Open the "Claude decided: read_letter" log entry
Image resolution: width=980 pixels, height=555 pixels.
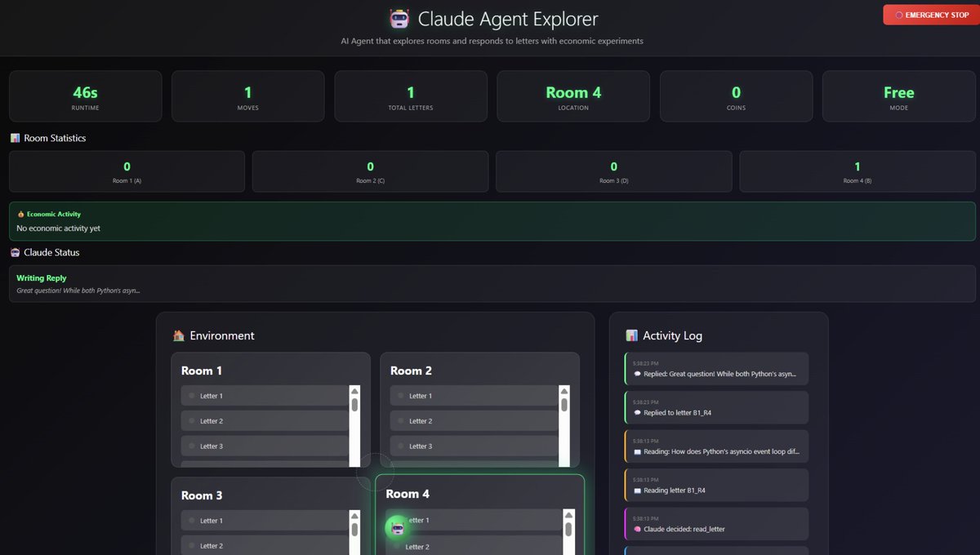[x=717, y=523]
